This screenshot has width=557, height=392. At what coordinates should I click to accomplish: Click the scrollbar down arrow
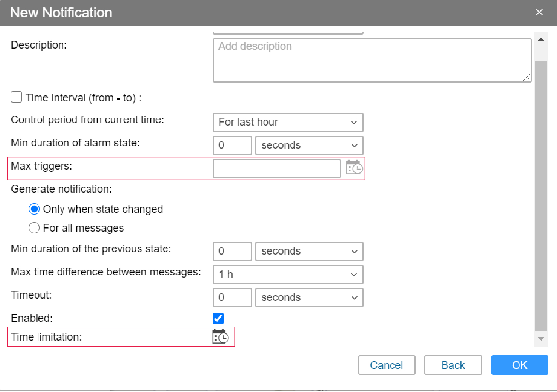click(541, 339)
